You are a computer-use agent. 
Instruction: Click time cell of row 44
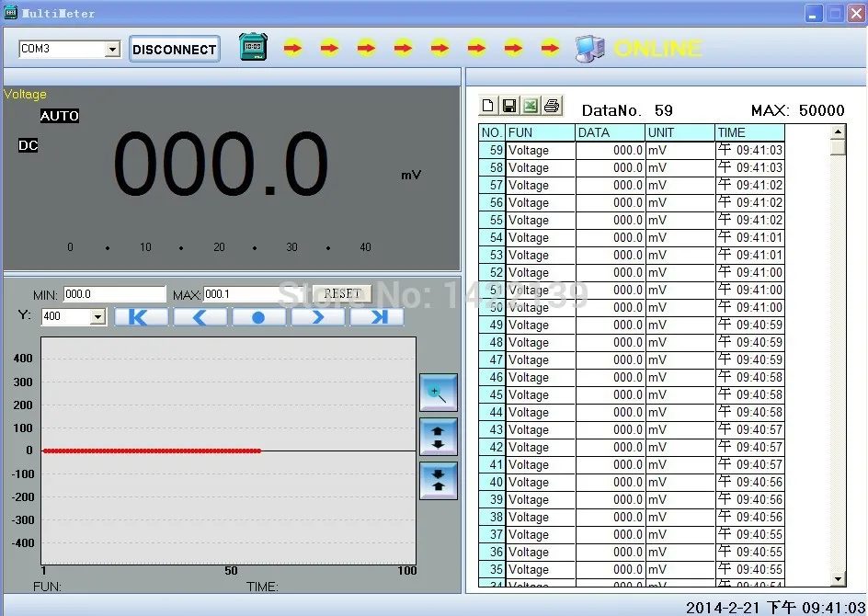pos(749,412)
